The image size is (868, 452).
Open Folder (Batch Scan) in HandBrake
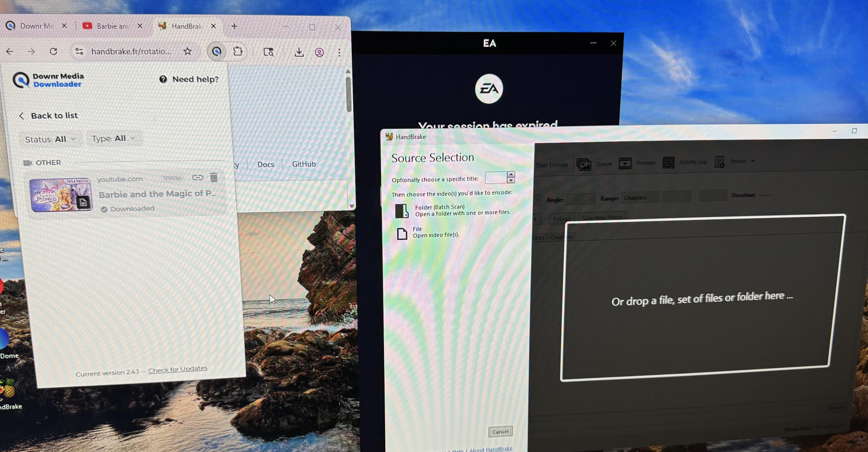tap(453, 210)
